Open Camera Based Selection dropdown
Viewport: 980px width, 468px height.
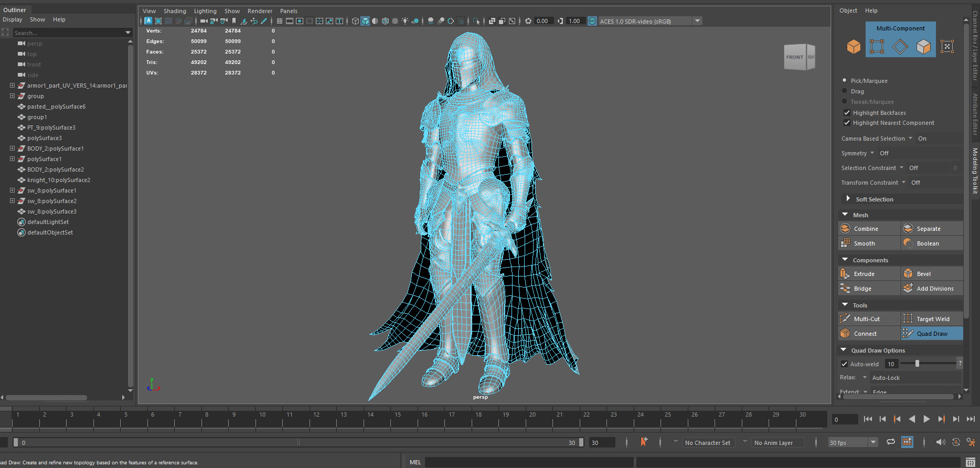[x=910, y=138]
